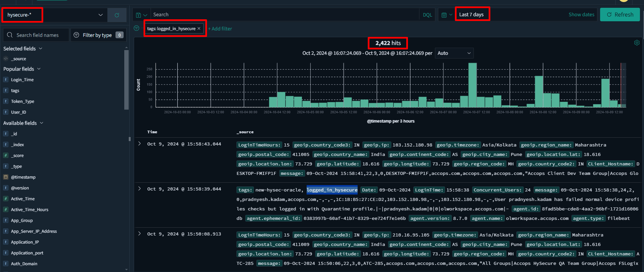Remove the tags: logged_in_hysecure filter

[x=199, y=28]
